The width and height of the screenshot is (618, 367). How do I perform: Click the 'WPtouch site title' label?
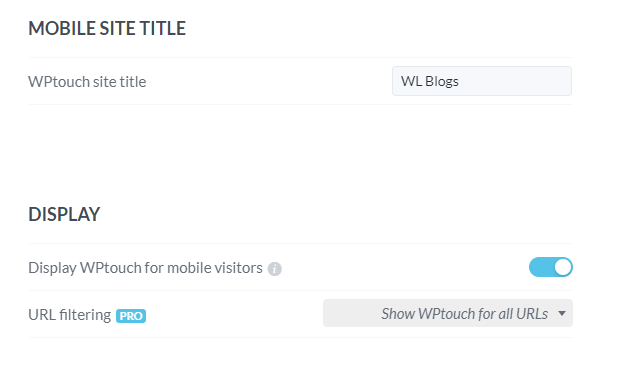pyautogui.click(x=87, y=82)
